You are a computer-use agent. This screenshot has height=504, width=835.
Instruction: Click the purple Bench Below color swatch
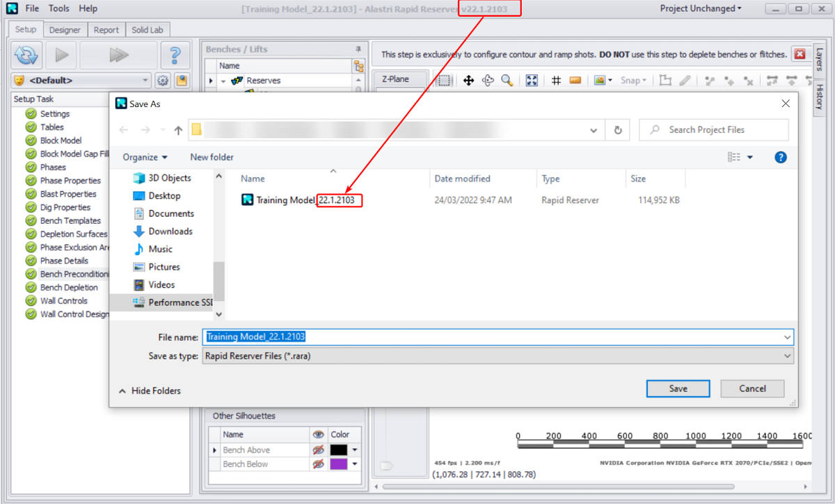tap(339, 464)
